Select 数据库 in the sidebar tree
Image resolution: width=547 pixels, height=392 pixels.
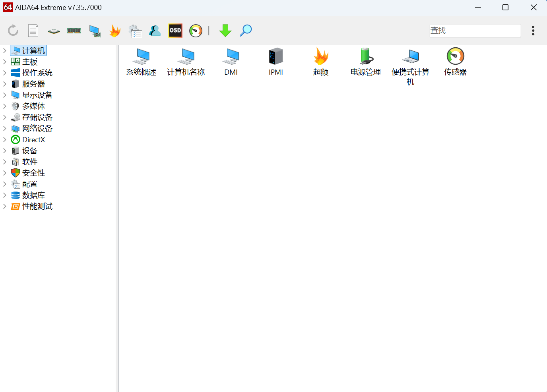pyautogui.click(x=28, y=195)
